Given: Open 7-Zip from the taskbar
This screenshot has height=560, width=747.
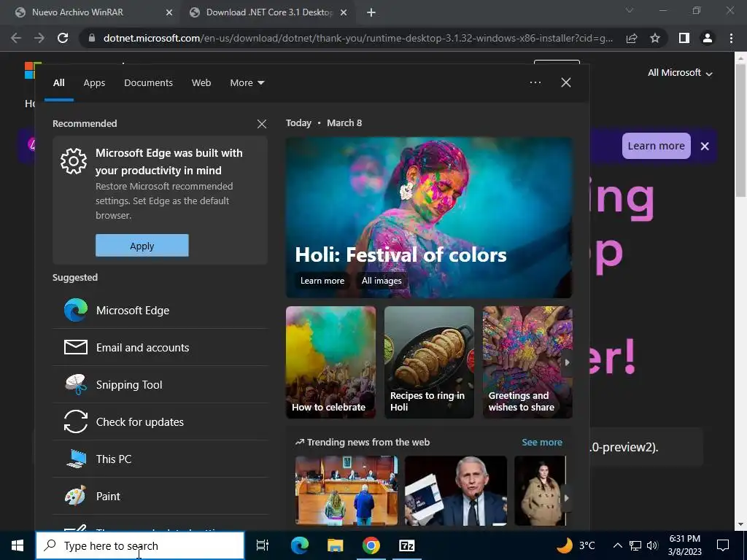Looking at the screenshot, I should [x=407, y=545].
